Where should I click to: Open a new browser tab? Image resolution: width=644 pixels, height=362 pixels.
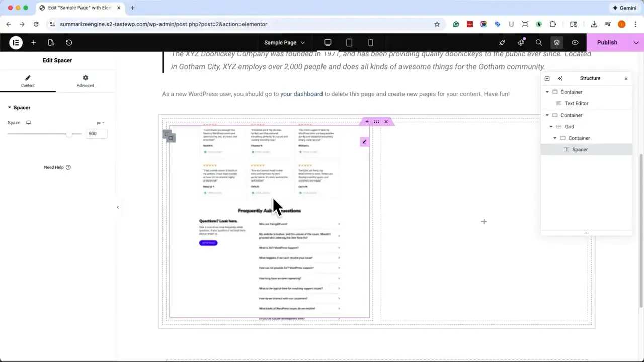(132, 8)
